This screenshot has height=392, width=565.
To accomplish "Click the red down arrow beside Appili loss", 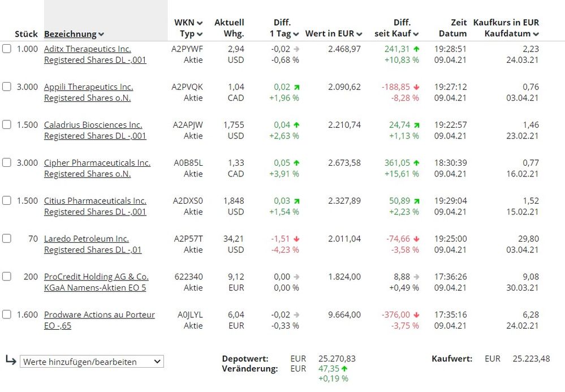I will click(416, 87).
